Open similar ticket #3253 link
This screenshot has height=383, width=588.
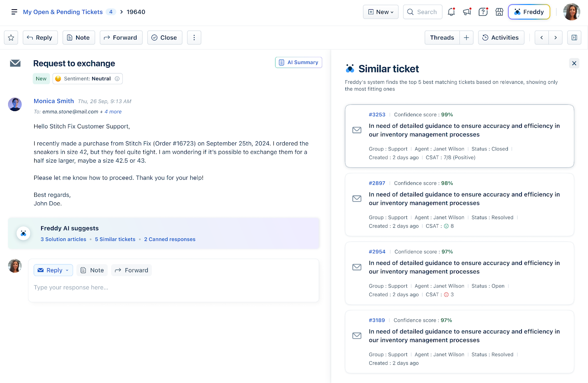377,115
